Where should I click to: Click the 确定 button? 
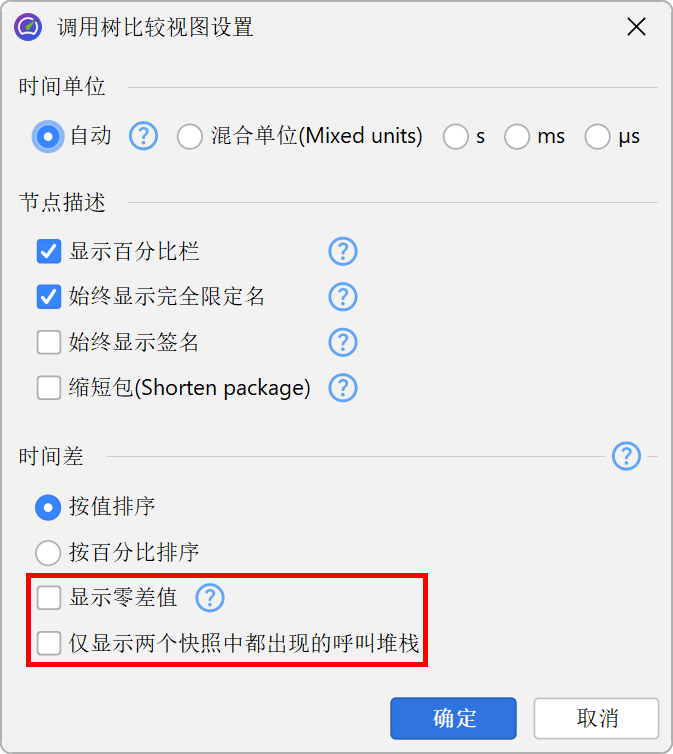click(x=453, y=718)
